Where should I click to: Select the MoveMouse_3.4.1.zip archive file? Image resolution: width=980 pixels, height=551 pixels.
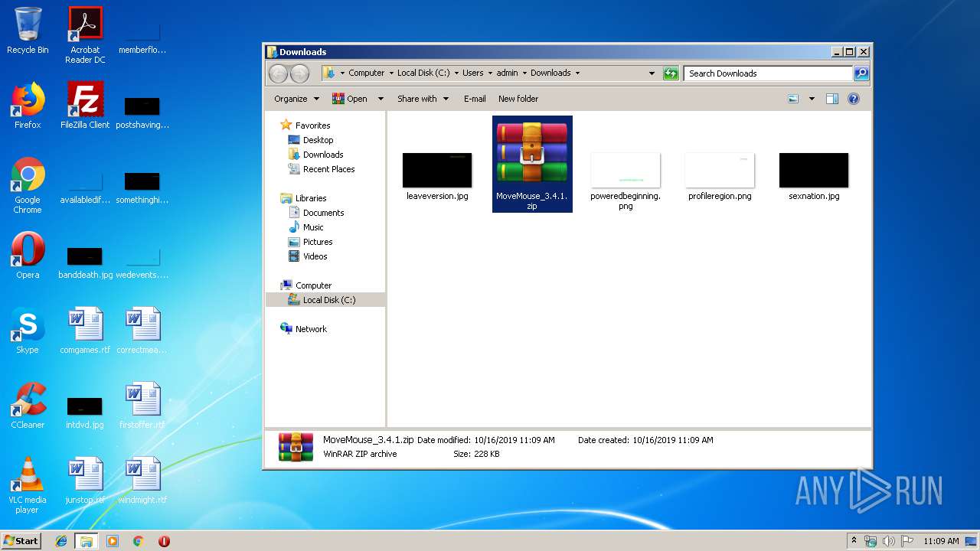532,164
